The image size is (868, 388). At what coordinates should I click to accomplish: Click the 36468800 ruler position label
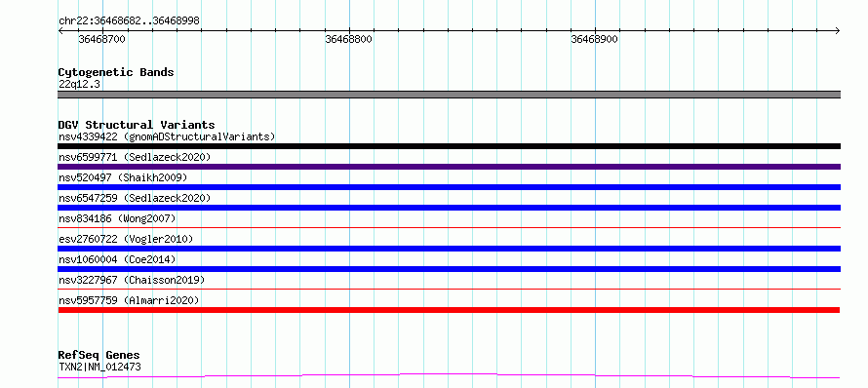[x=349, y=39]
